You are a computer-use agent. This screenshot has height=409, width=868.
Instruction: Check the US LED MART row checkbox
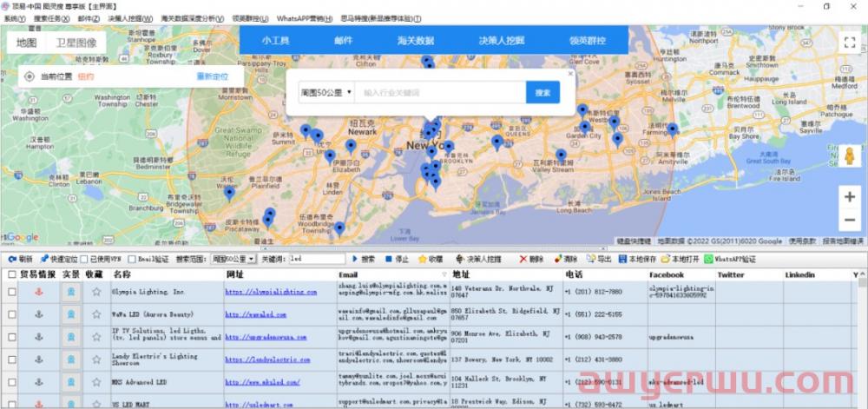click(x=12, y=405)
